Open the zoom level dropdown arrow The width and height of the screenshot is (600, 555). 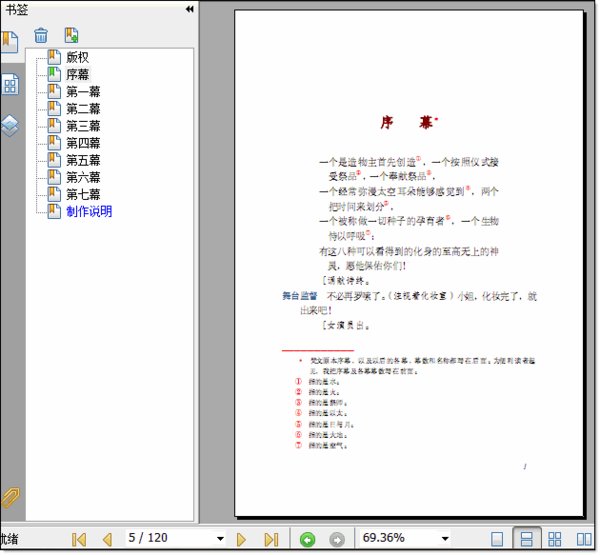[x=445, y=539]
